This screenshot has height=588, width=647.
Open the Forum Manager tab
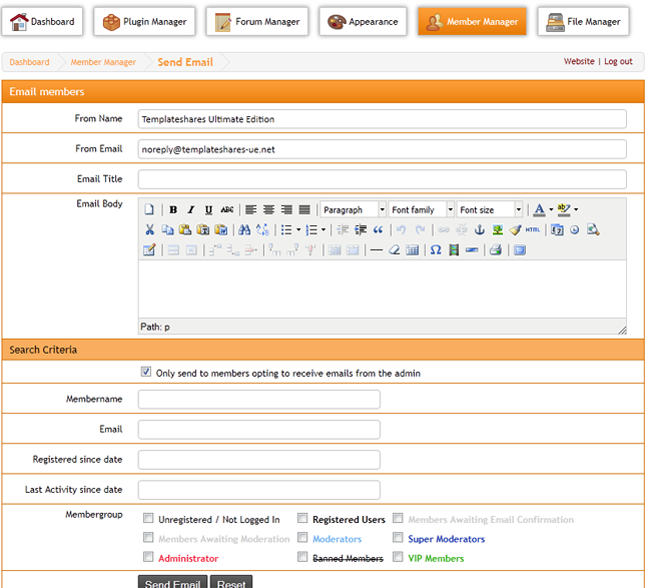pos(257,21)
